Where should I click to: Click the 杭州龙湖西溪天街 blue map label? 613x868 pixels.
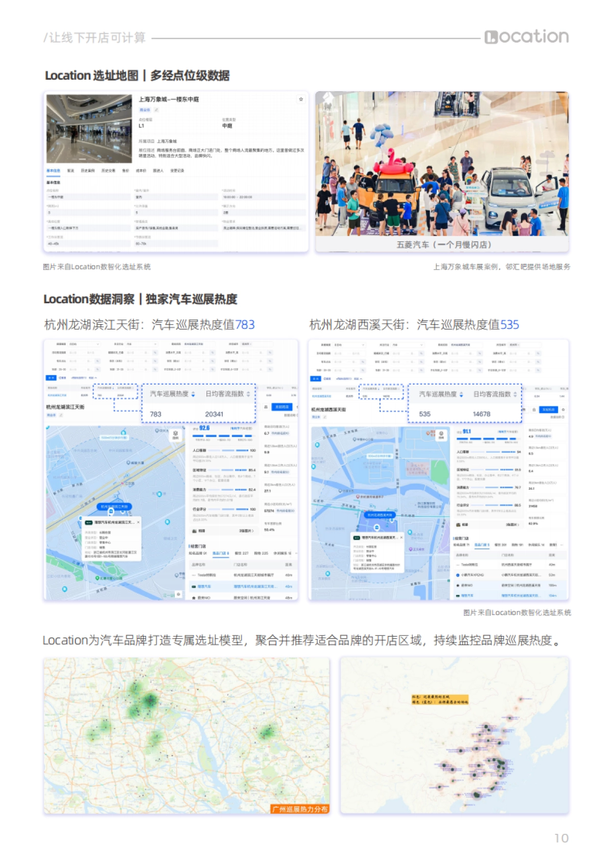tap(380, 515)
